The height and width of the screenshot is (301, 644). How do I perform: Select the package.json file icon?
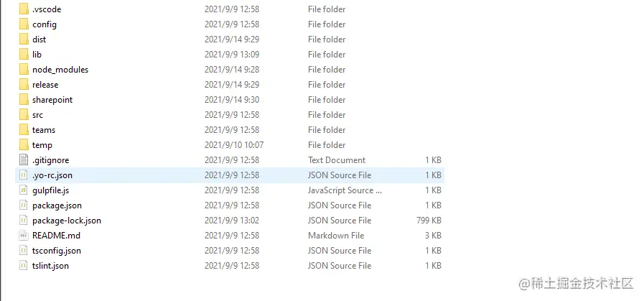click(24, 205)
